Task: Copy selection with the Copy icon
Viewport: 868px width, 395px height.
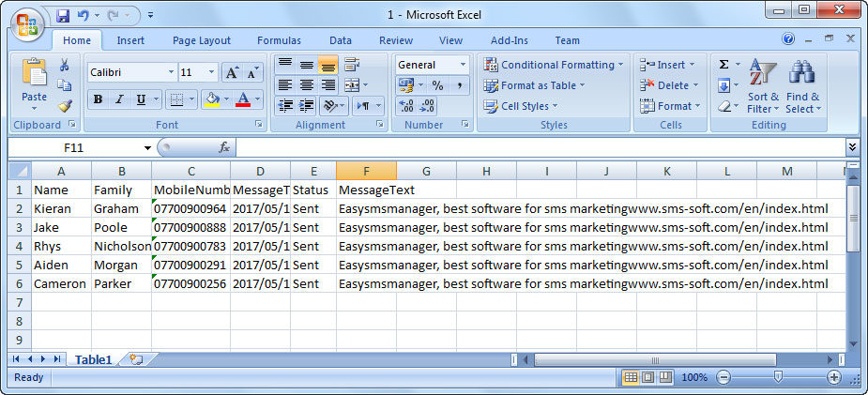Action: (x=65, y=84)
